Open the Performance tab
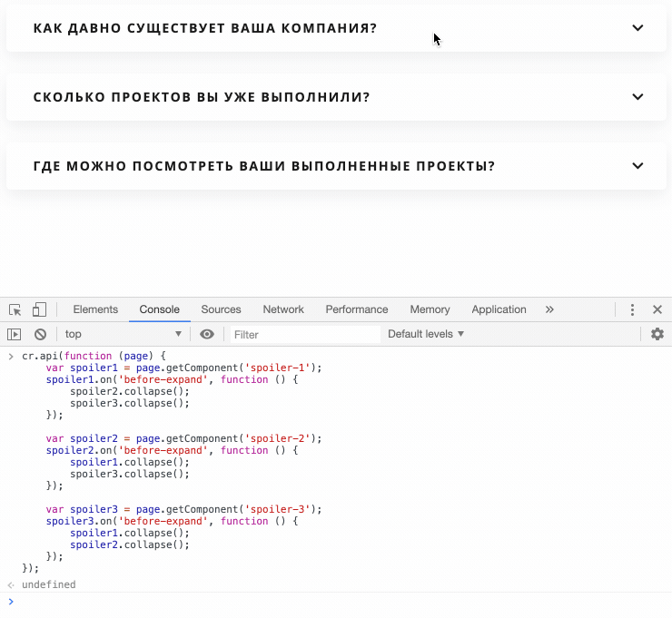 pos(357,309)
